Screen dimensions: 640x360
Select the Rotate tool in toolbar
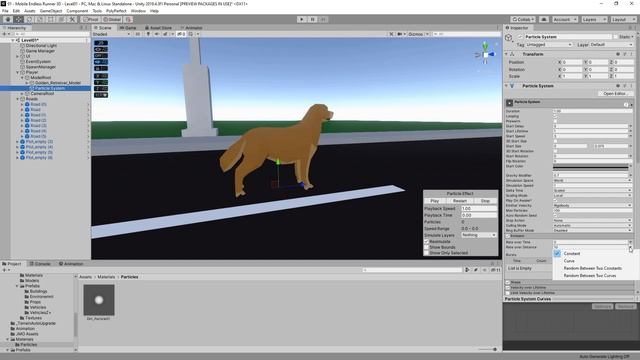click(x=29, y=19)
